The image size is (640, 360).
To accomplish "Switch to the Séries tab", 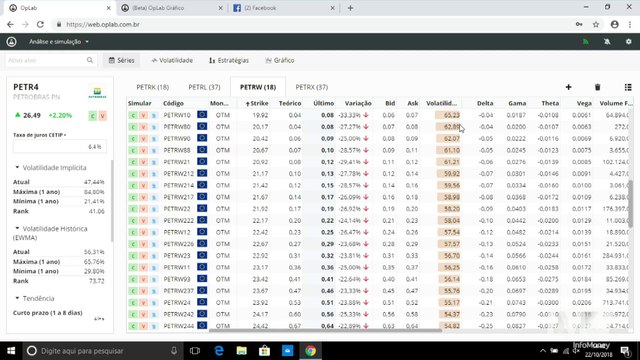I will coord(121,60).
